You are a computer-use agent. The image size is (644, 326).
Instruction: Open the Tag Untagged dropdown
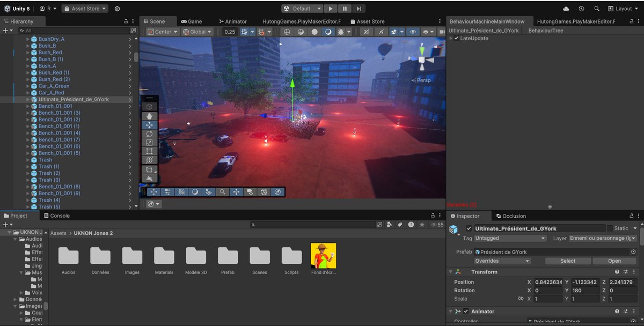[510, 238]
